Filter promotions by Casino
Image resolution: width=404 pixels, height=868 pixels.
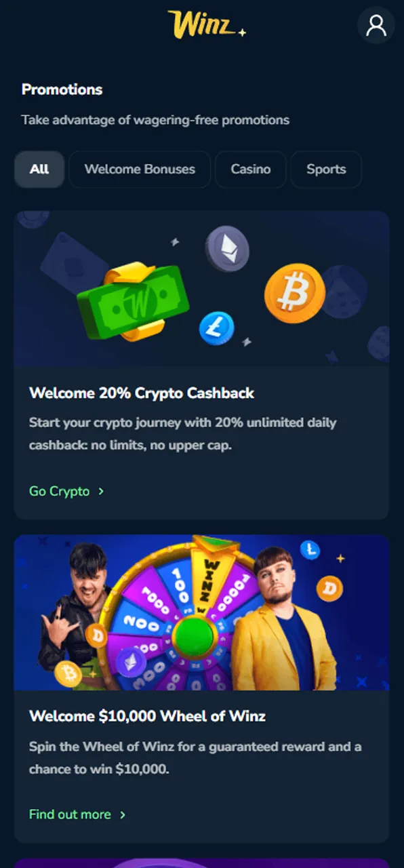tap(251, 170)
